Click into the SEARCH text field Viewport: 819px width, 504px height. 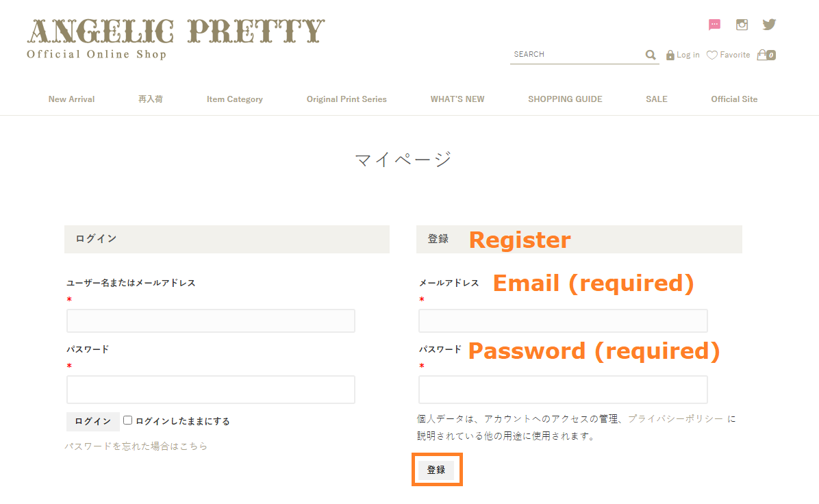click(x=575, y=54)
